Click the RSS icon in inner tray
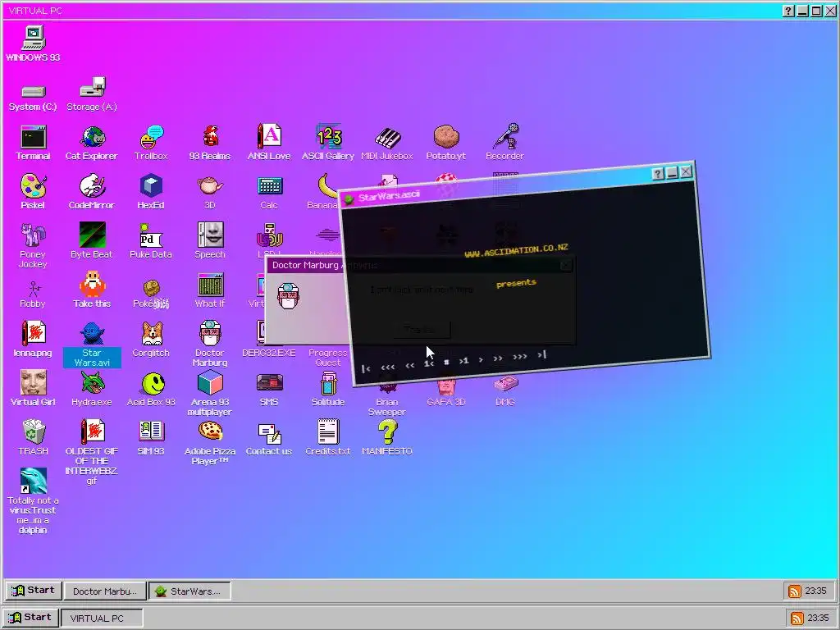This screenshot has height=630, width=840. (x=794, y=591)
